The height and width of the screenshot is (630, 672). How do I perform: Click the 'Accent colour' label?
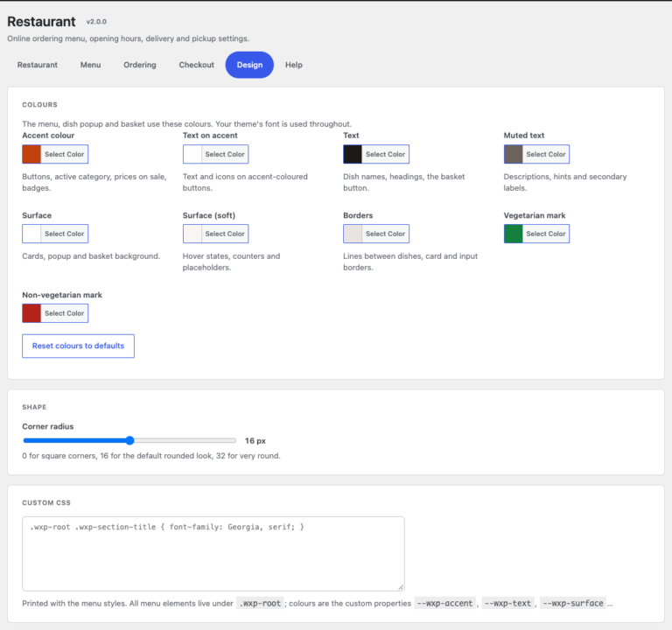[48, 136]
